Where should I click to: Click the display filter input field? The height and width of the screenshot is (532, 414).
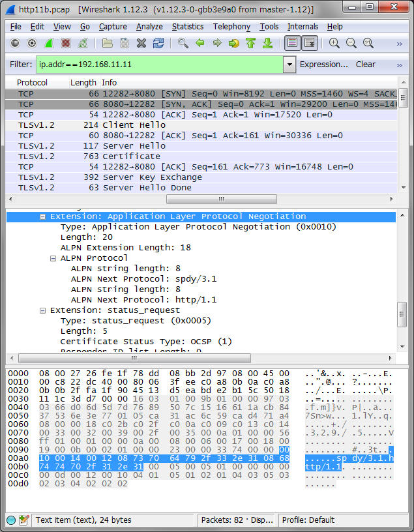coord(159,65)
